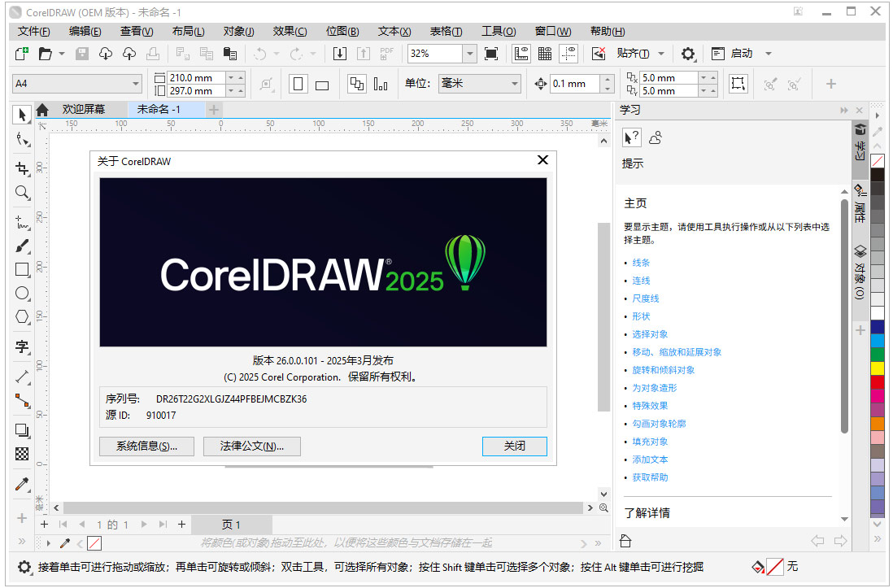Click the Import icon
The image size is (893, 588).
[339, 54]
